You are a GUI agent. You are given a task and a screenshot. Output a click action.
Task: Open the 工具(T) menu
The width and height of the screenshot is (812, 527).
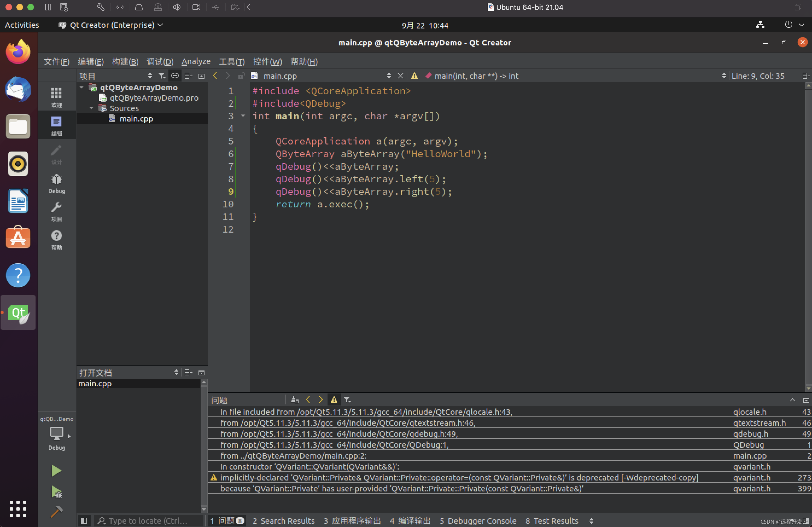pos(232,62)
